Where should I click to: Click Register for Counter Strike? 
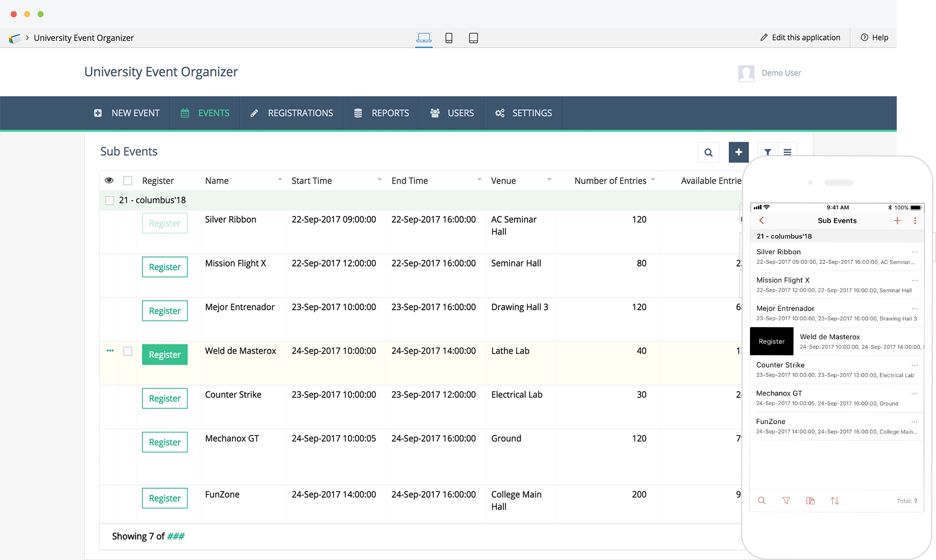point(165,399)
